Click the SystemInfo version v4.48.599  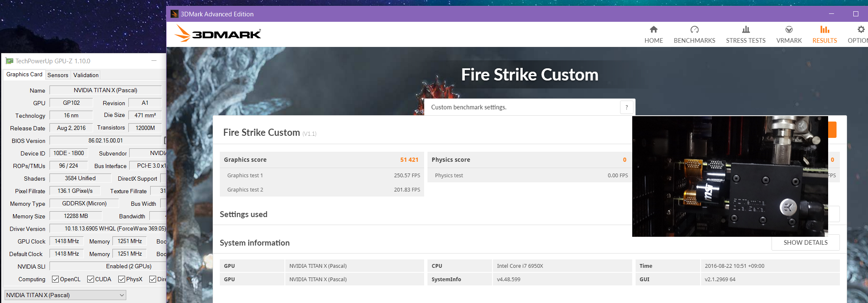pos(508,279)
